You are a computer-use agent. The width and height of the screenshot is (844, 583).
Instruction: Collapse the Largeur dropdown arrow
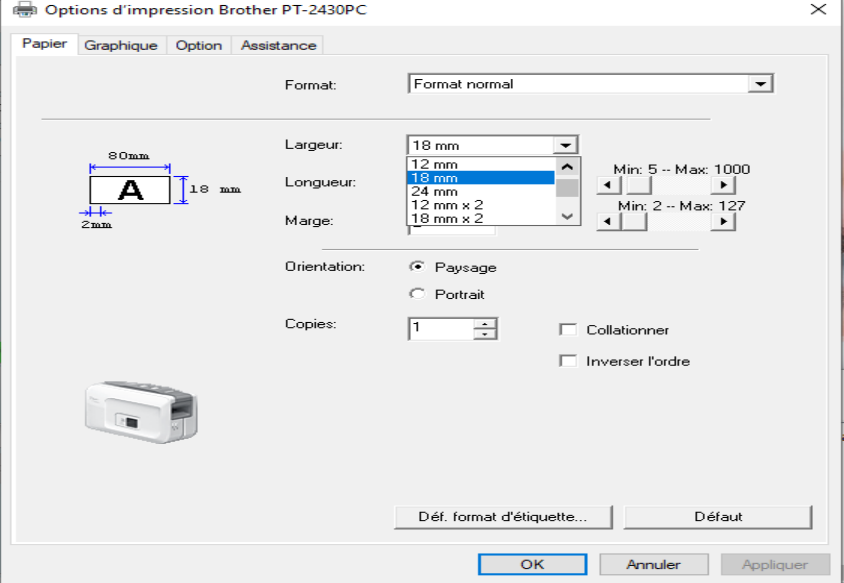[565, 145]
